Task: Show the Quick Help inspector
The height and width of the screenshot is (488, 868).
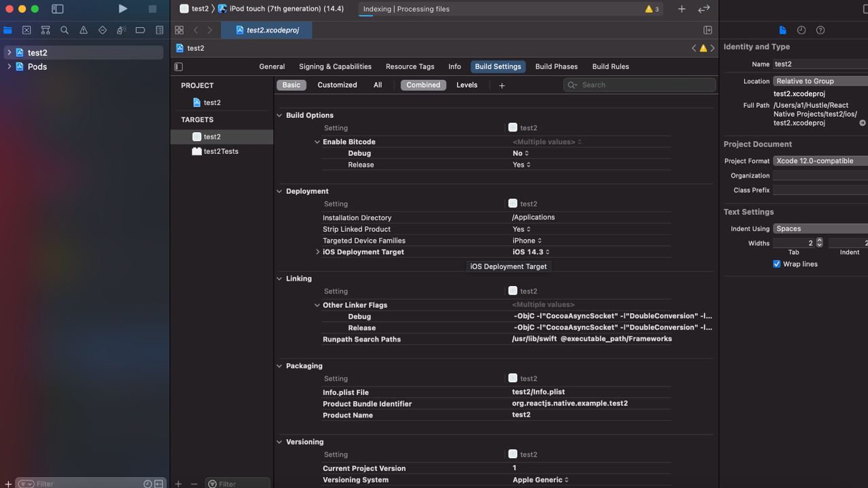Action: [x=821, y=30]
